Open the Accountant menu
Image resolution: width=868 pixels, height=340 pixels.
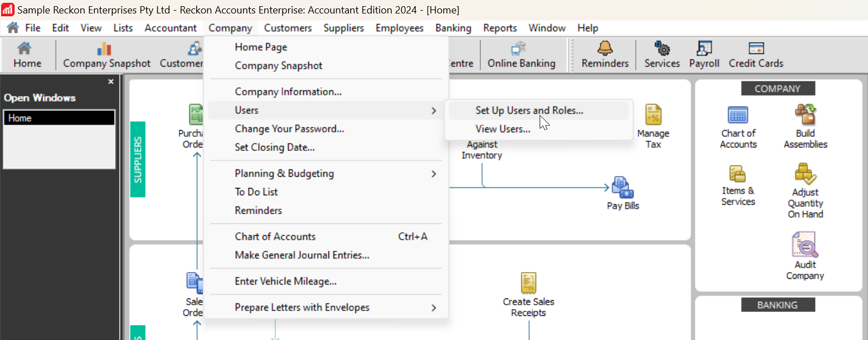[170, 27]
